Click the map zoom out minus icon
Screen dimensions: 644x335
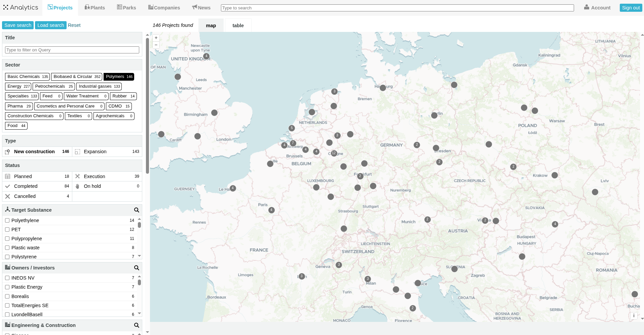tap(156, 45)
